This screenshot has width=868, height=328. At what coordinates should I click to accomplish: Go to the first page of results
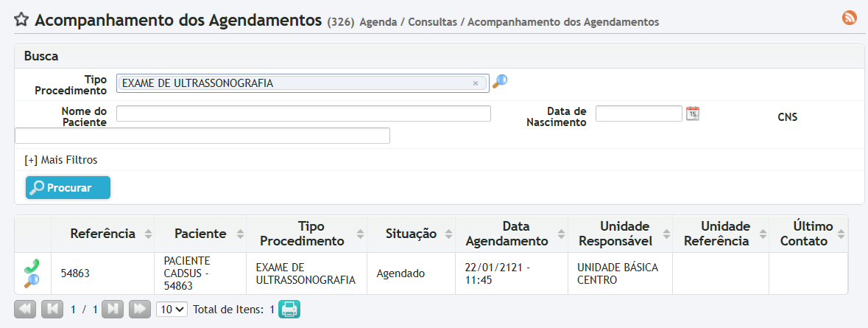coord(25,310)
